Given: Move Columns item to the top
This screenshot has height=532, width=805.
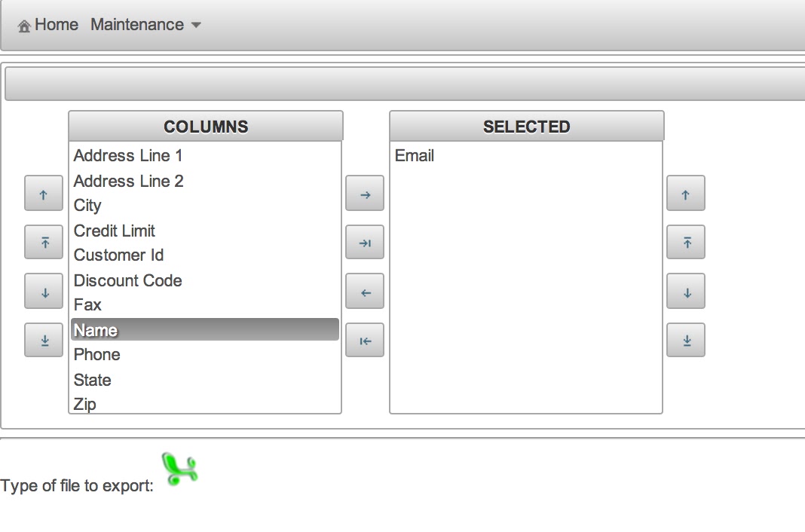Looking at the screenshot, I should coord(44,243).
